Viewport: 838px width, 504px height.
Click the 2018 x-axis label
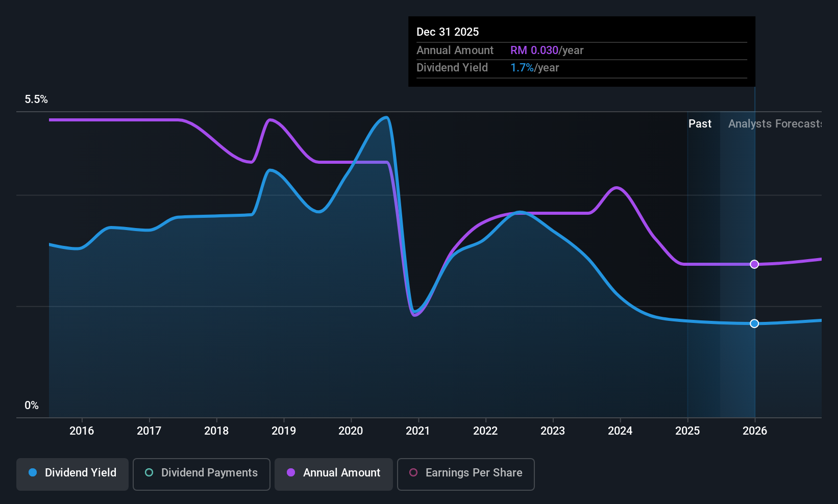coord(216,431)
